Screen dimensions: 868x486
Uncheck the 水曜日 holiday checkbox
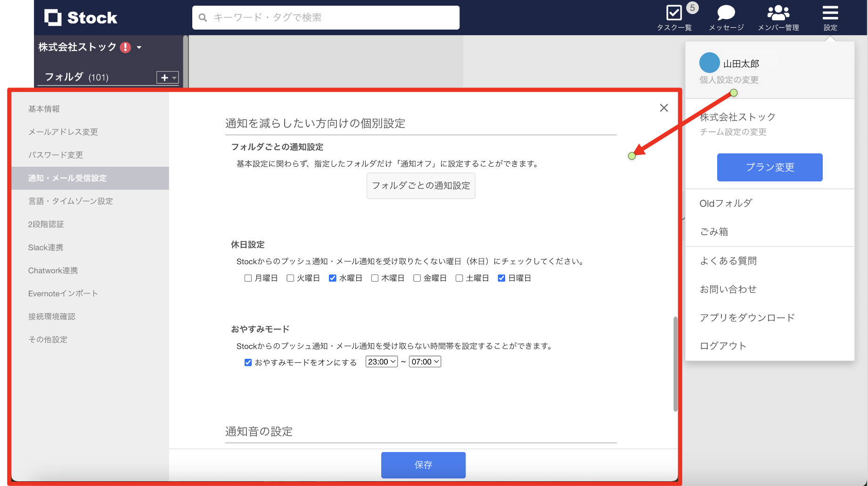click(x=333, y=278)
